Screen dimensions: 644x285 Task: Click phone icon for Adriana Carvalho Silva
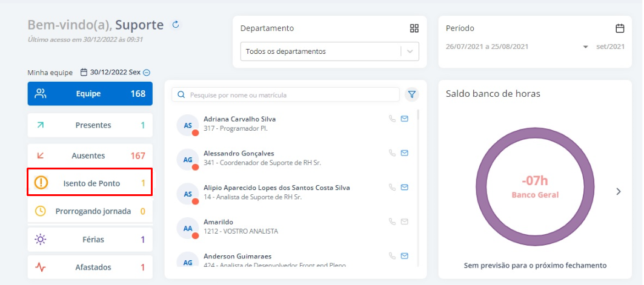(392, 119)
